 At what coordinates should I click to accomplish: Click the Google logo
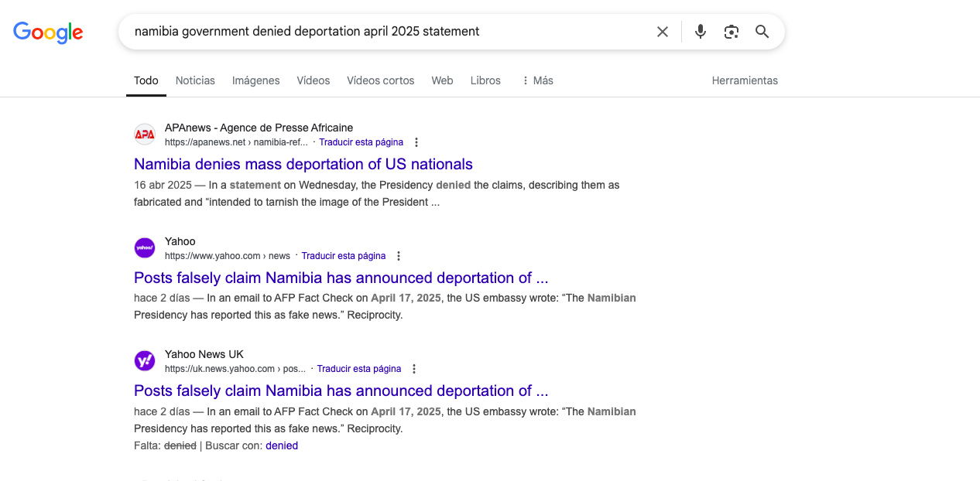(x=48, y=32)
